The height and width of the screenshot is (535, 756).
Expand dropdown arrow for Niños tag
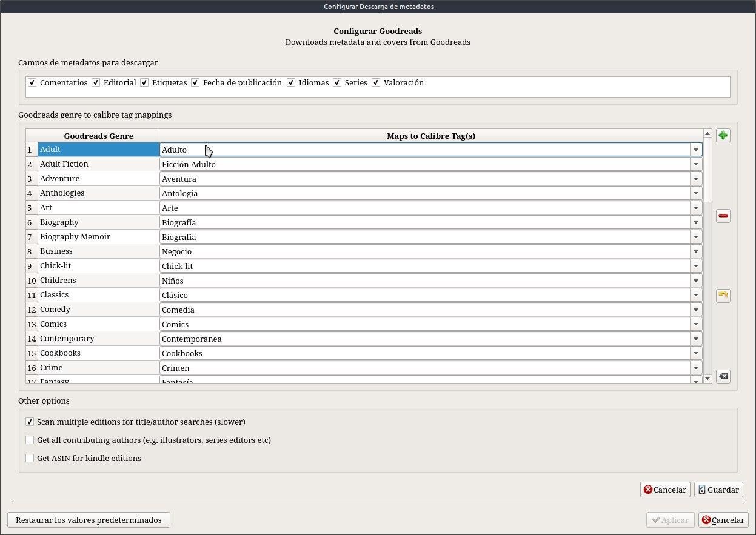coord(696,281)
